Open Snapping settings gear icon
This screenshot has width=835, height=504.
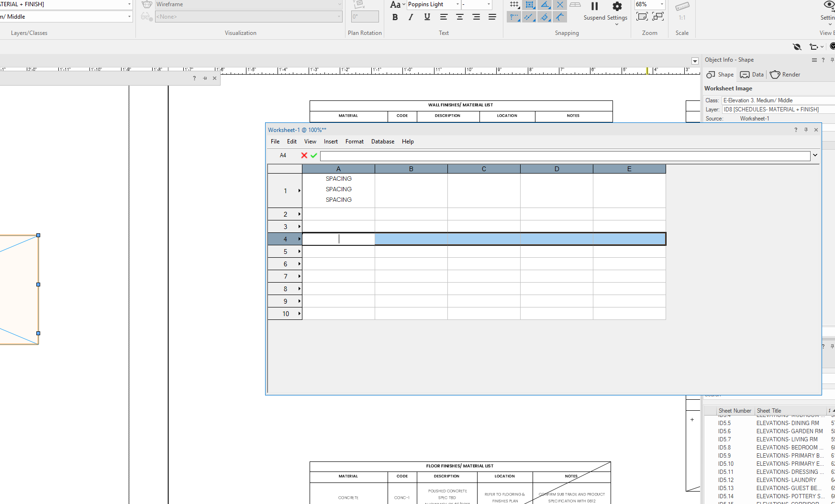click(x=617, y=6)
